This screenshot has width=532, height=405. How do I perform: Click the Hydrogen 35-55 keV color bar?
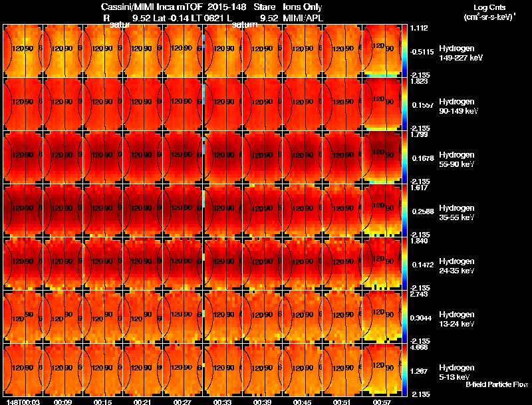pyautogui.click(x=404, y=211)
